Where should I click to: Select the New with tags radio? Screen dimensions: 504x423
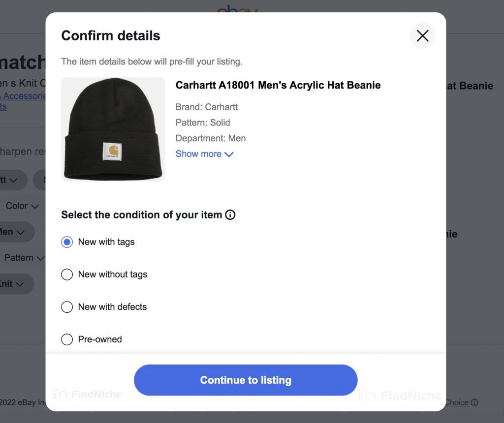(67, 242)
